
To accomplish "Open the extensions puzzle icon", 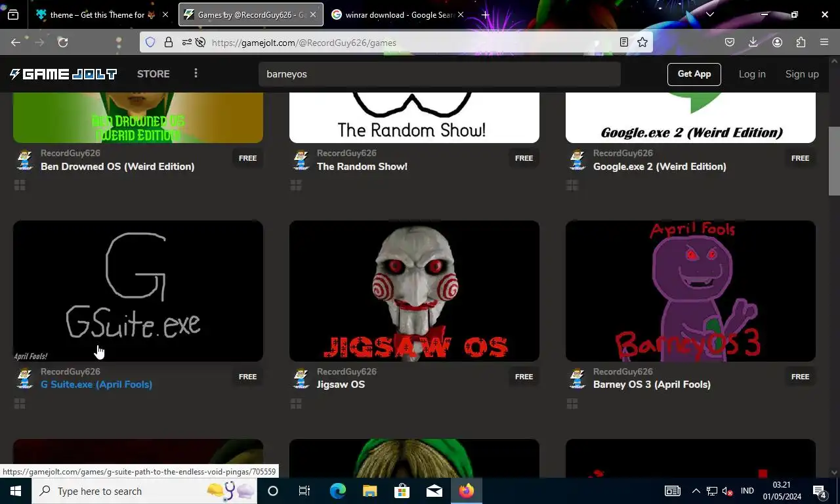I will point(801,43).
